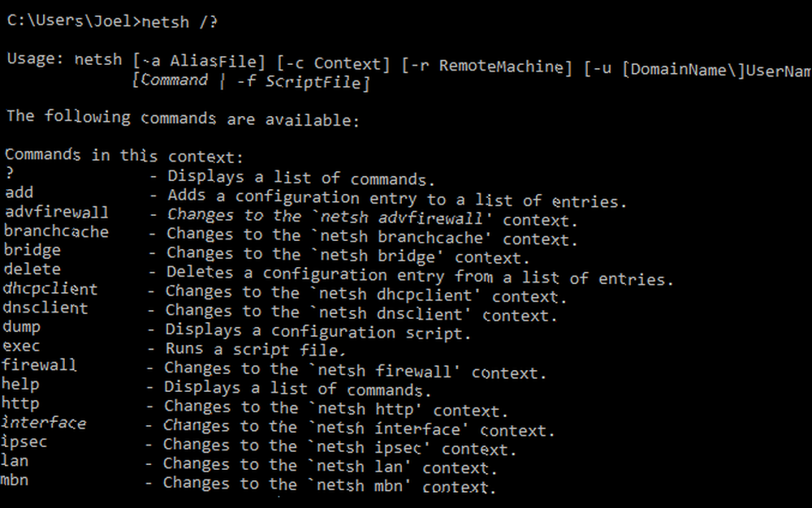Select the 'mbn' command at the bottom
Screen dimensions: 812x508
pos(15,480)
